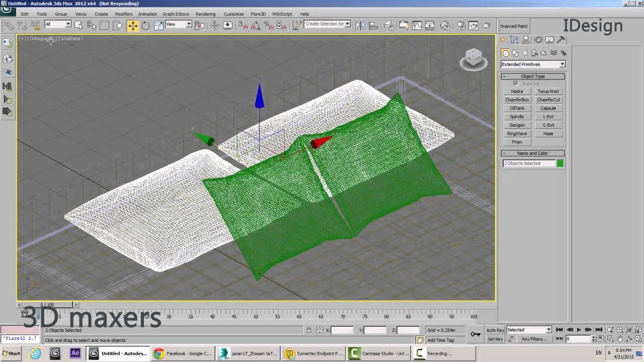Open Create Selection Set dropdown
Viewport: 644px width, 362px height.
[x=327, y=24]
